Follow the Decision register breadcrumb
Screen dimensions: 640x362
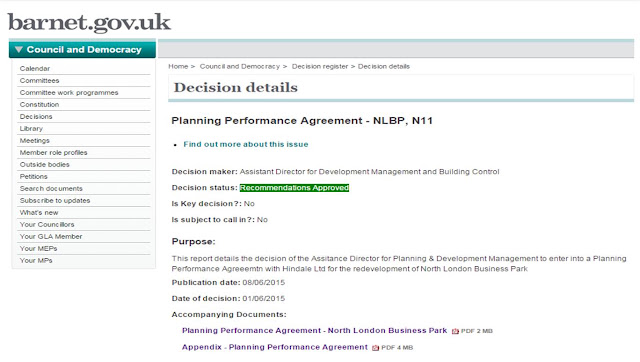point(320,67)
